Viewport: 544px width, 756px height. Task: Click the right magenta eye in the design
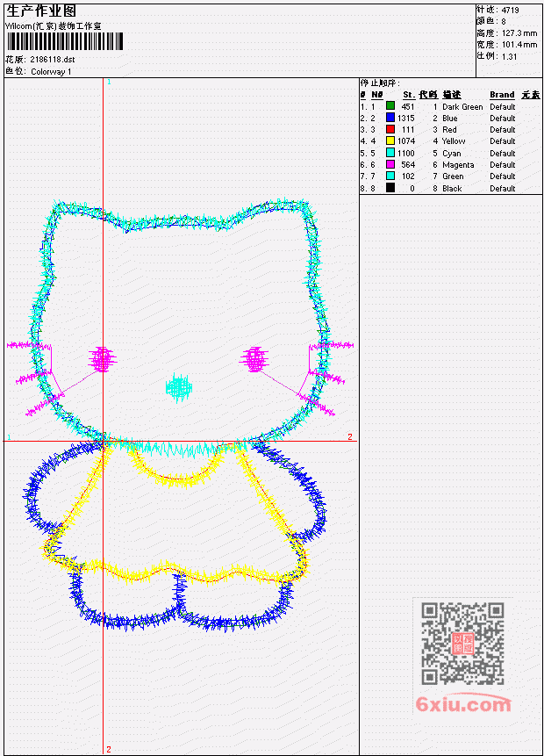[254, 359]
